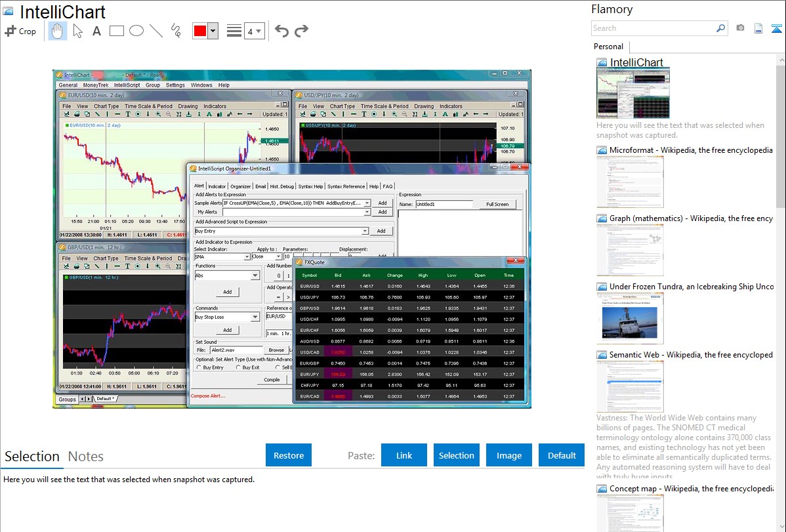The height and width of the screenshot is (532, 786).
Task: Click the IntelliChart title in snapshot list
Action: [x=636, y=62]
